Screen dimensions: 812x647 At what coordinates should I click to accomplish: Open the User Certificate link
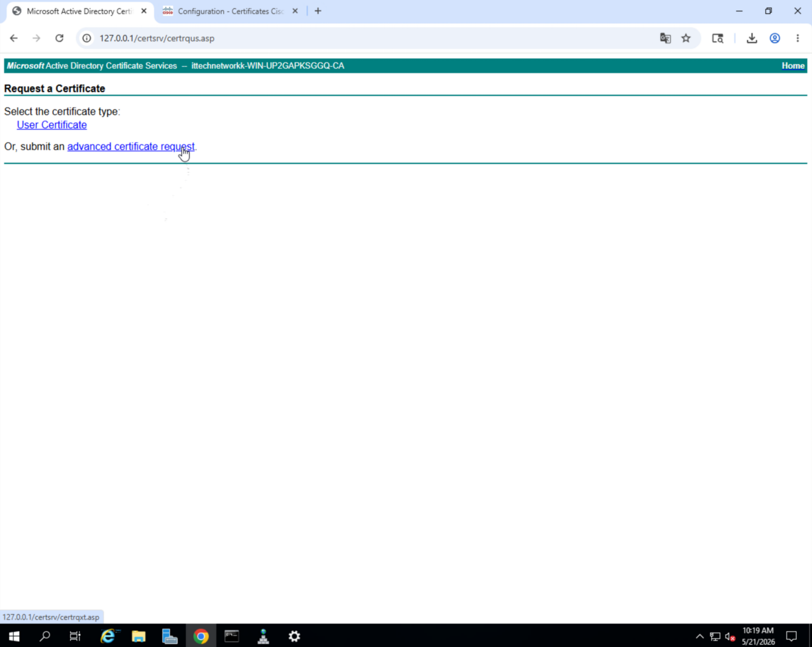[x=52, y=125]
